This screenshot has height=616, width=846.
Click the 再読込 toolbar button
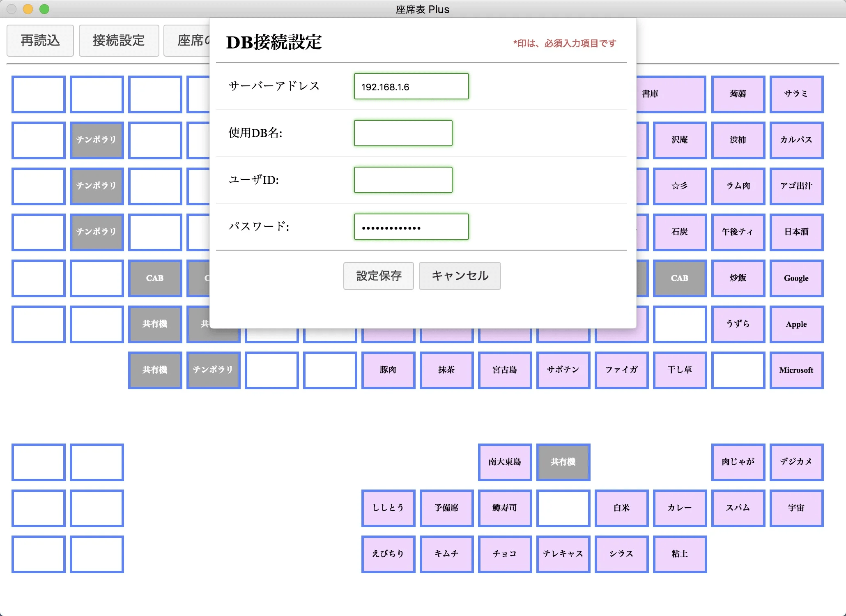tap(40, 41)
